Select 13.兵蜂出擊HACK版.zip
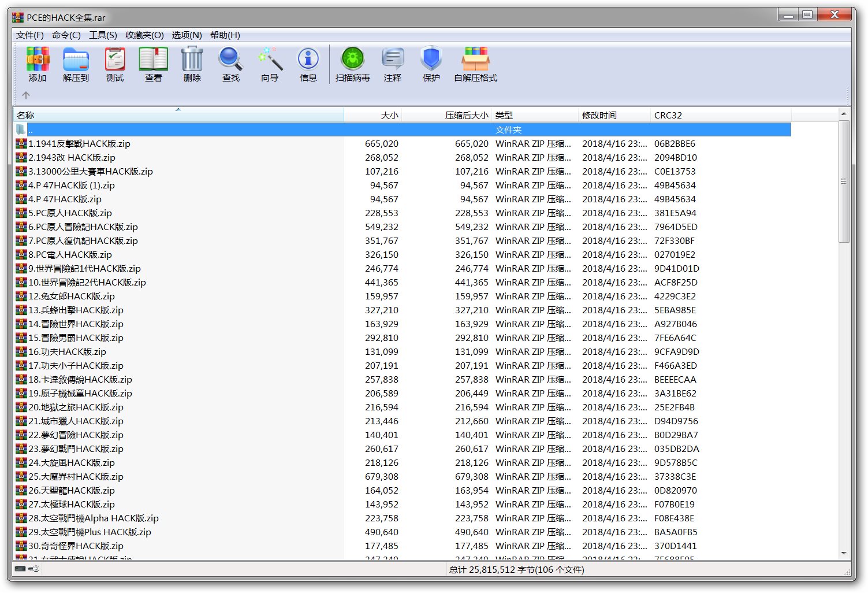The height and width of the screenshot is (593, 868). click(76, 310)
